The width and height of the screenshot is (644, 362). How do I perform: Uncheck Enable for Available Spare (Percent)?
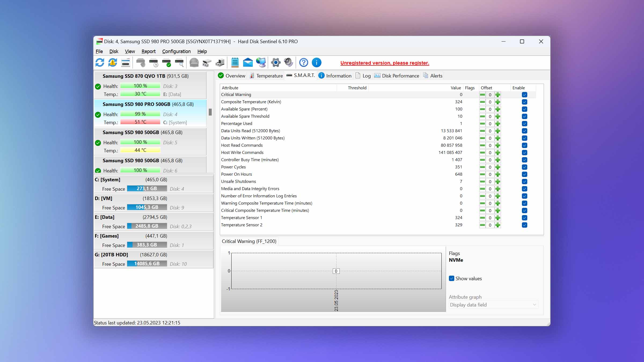click(x=525, y=109)
